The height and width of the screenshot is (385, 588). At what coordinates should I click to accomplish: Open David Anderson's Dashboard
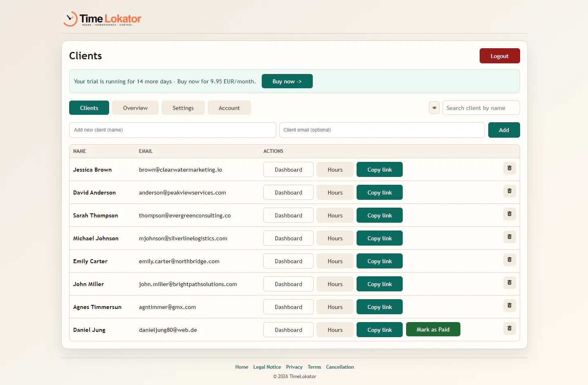[288, 192]
